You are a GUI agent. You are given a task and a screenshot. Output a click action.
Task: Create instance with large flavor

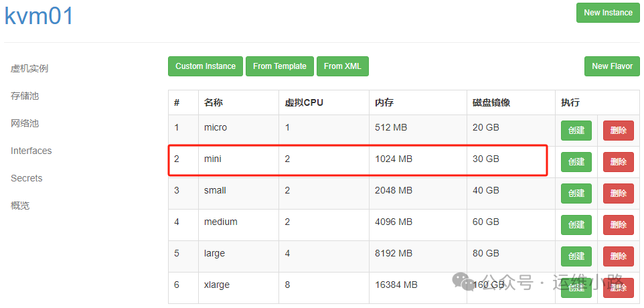[576, 256]
